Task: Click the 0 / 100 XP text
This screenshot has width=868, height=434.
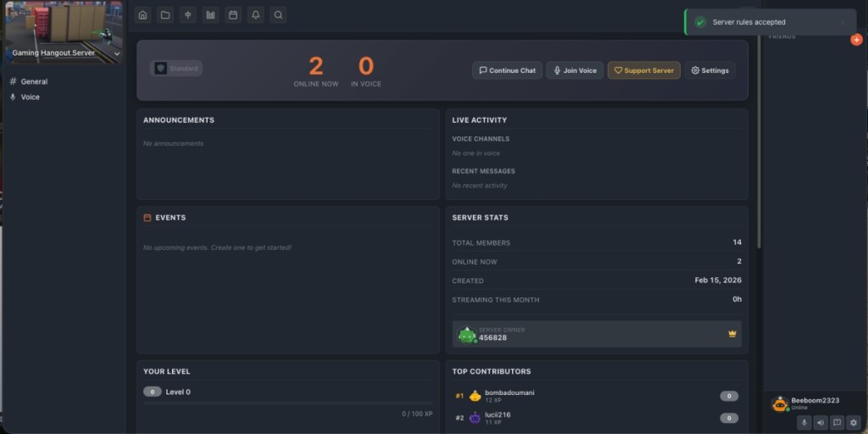Action: click(417, 414)
